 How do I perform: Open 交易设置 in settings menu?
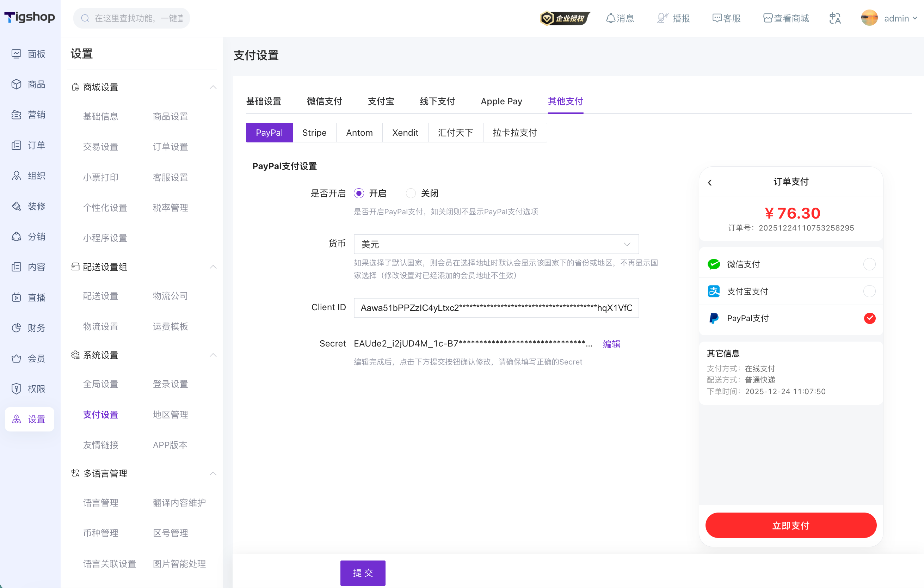(100, 147)
